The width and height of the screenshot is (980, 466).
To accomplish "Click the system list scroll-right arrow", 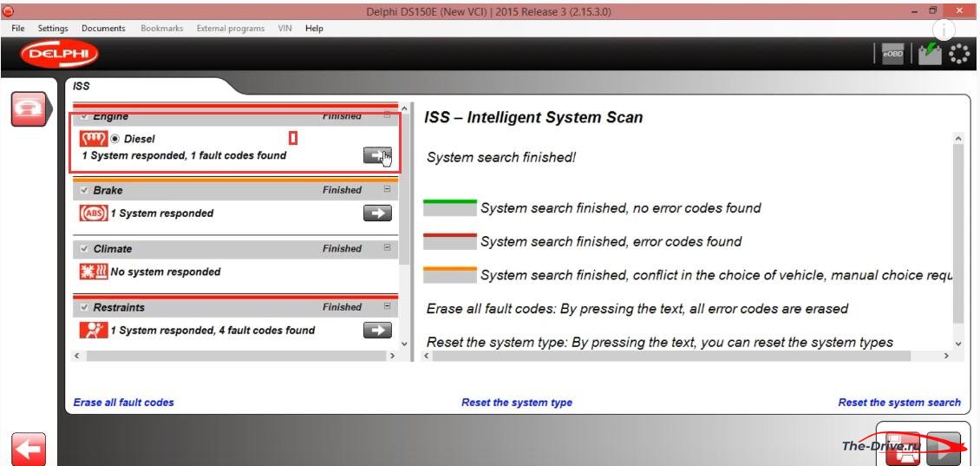I will click(x=392, y=355).
